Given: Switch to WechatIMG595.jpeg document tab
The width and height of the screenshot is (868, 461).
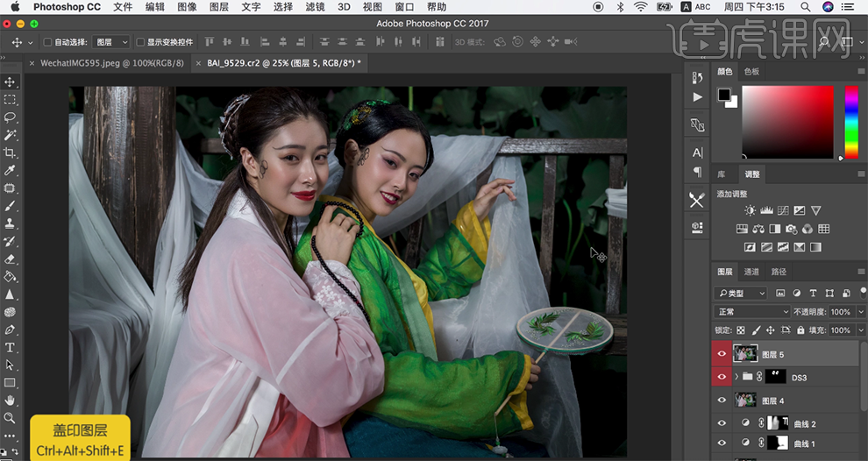Looking at the screenshot, I should point(112,63).
